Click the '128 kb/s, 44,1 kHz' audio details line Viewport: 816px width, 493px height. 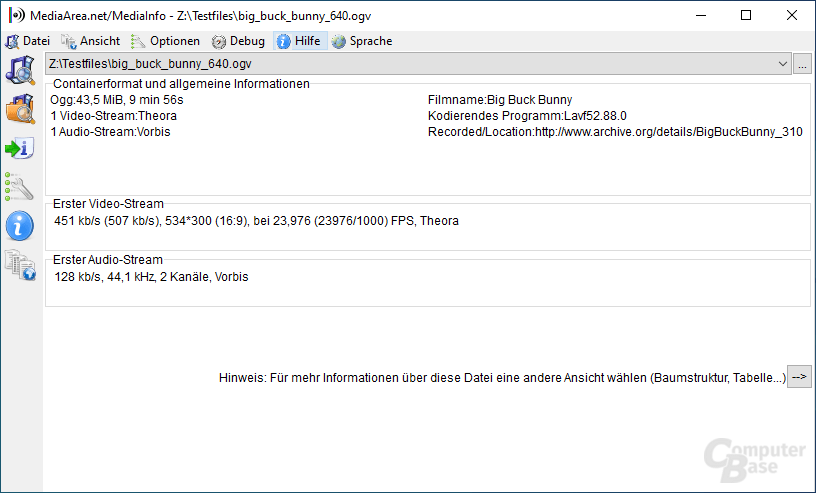coord(151,276)
